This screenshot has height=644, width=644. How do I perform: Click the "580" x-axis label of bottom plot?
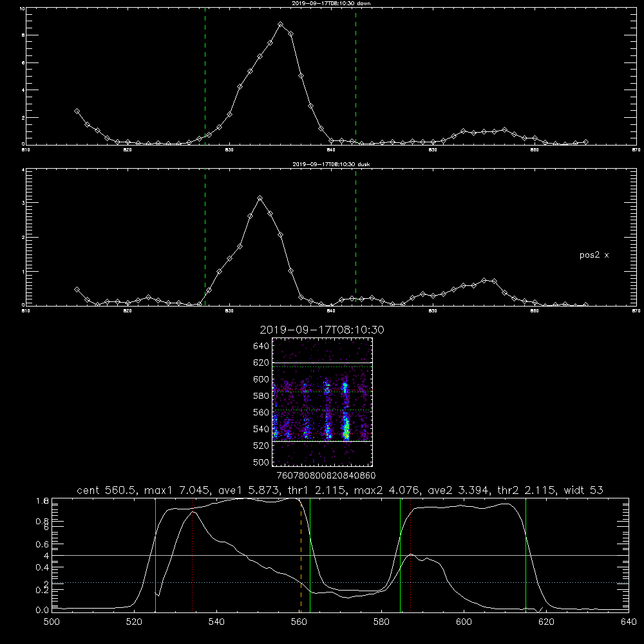381,622
